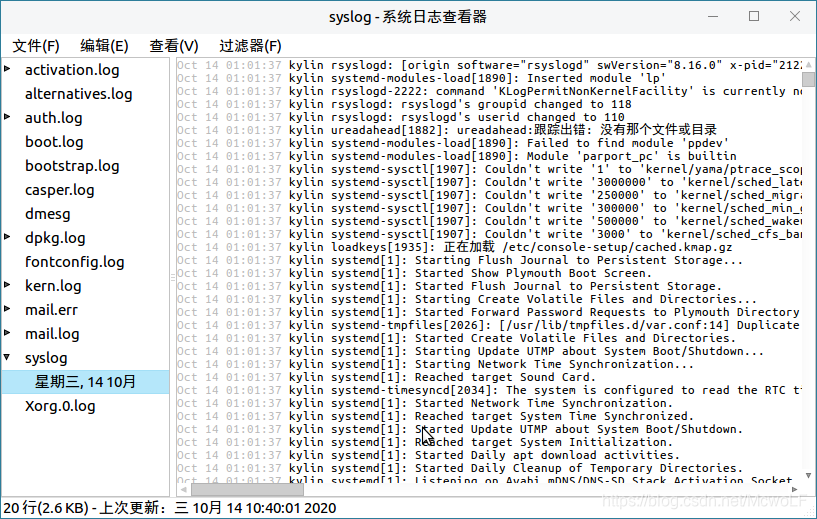The width and height of the screenshot is (817, 519).
Task: Open the 文件(F) menu
Action: (x=36, y=46)
